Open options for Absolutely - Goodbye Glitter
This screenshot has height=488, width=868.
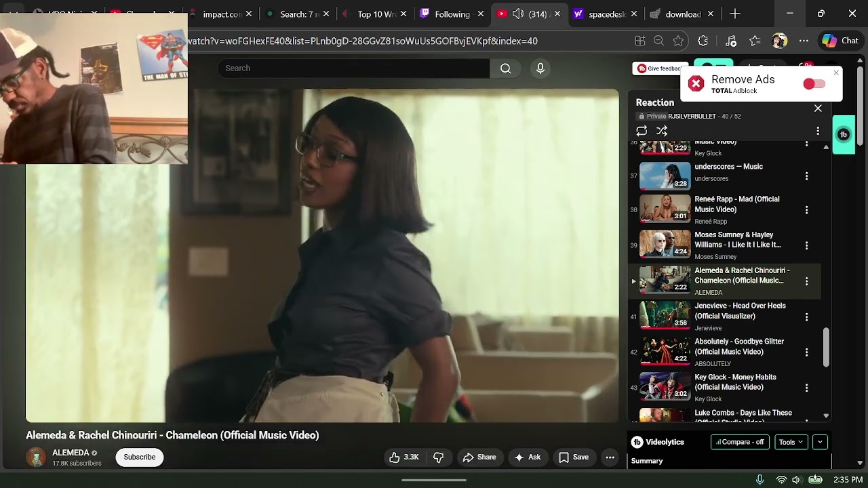(806, 352)
